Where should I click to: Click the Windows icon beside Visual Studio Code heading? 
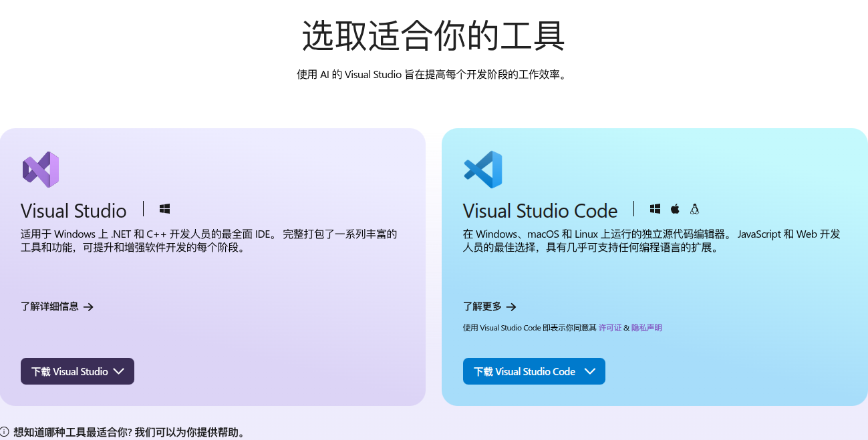(655, 209)
